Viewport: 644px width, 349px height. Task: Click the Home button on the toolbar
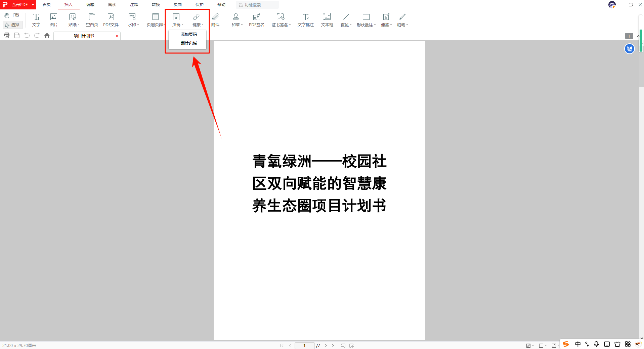47,35
